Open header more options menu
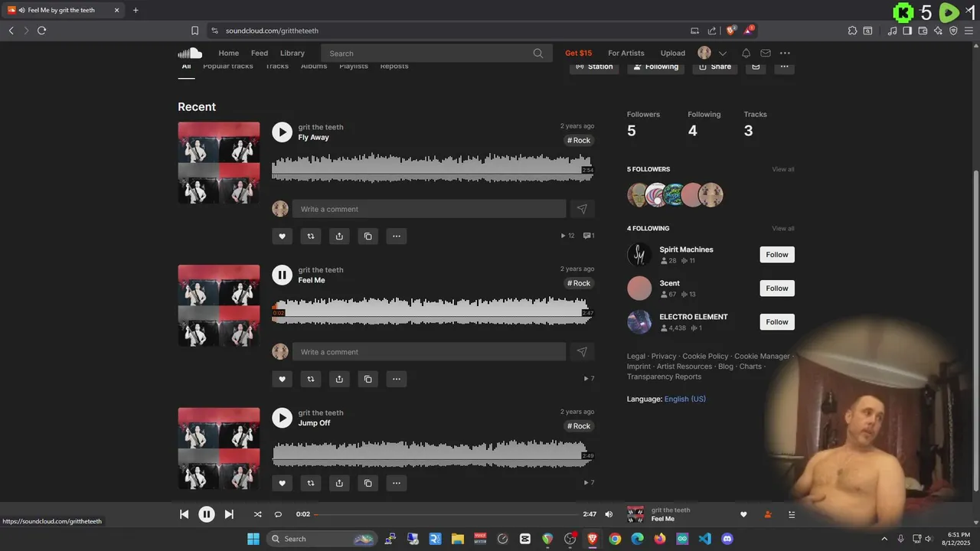The image size is (980, 551). click(x=785, y=53)
